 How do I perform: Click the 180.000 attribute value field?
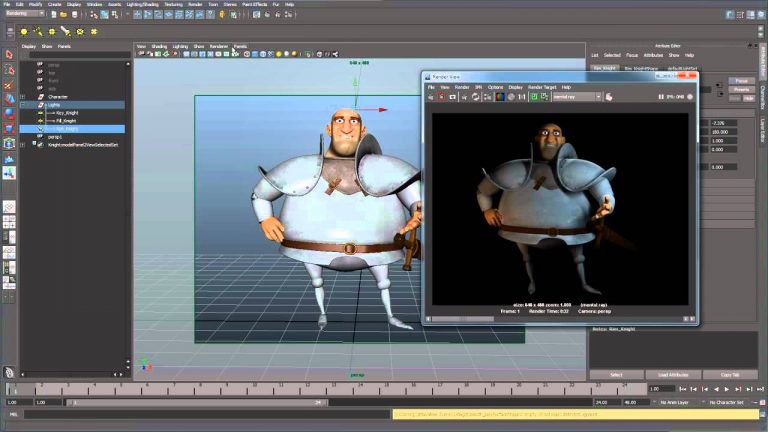click(x=723, y=132)
